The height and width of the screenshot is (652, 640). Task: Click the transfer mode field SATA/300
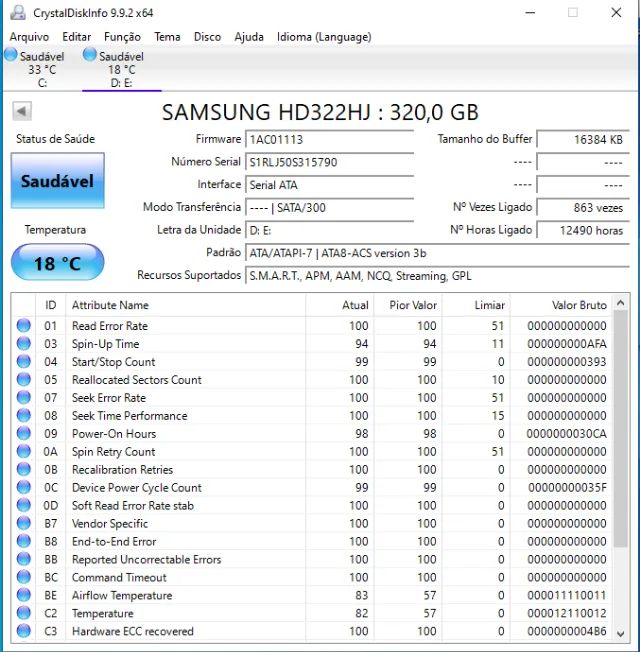click(329, 207)
